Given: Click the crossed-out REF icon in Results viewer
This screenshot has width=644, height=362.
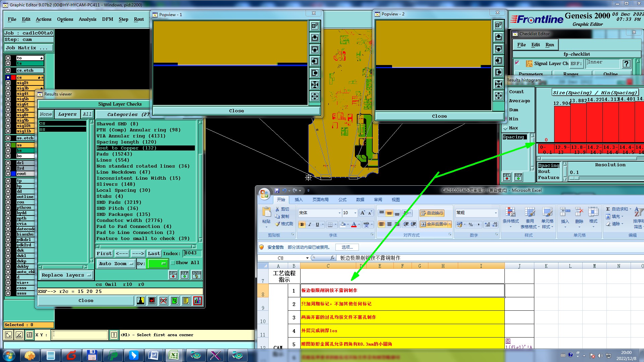Looking at the screenshot, I should tap(163, 301).
